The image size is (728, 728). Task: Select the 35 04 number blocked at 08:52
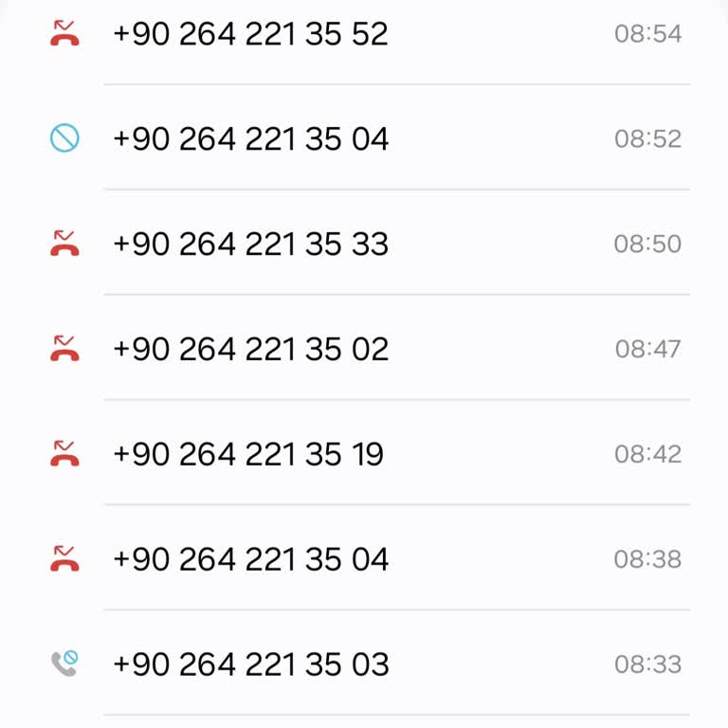[250, 139]
